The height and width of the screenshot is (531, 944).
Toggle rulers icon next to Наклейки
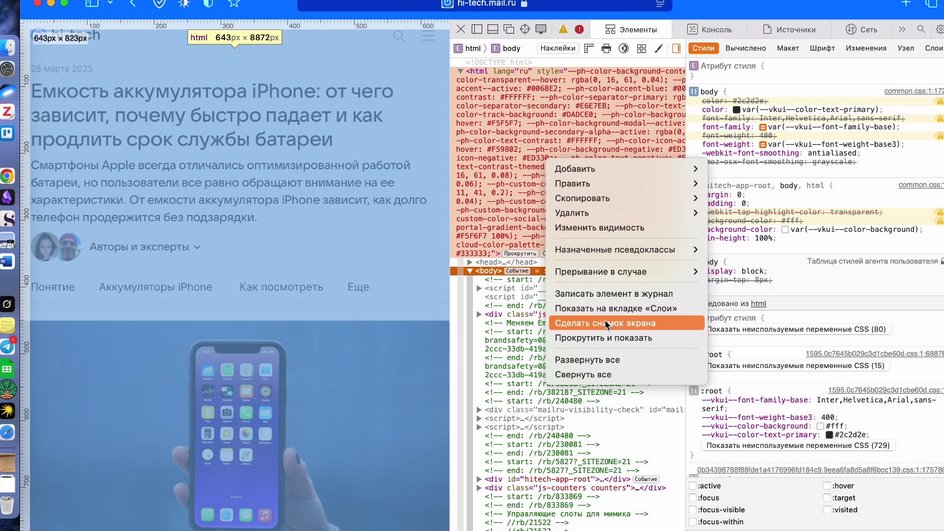pos(589,48)
